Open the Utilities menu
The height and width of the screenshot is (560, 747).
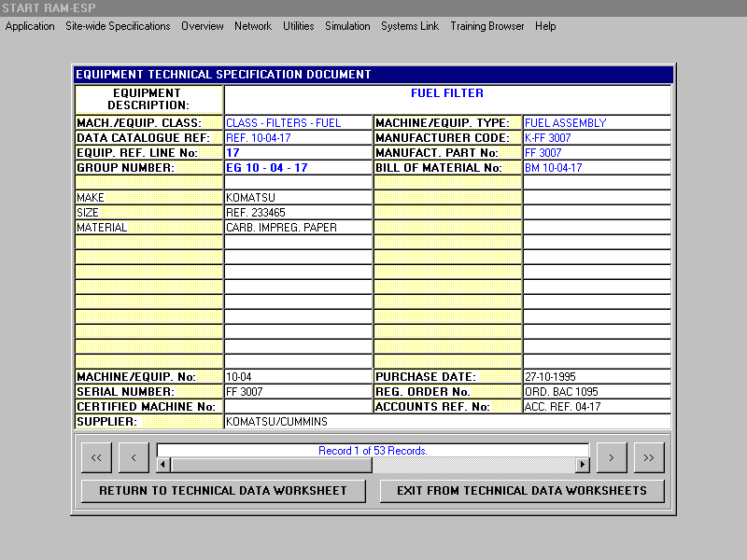[x=298, y=26]
